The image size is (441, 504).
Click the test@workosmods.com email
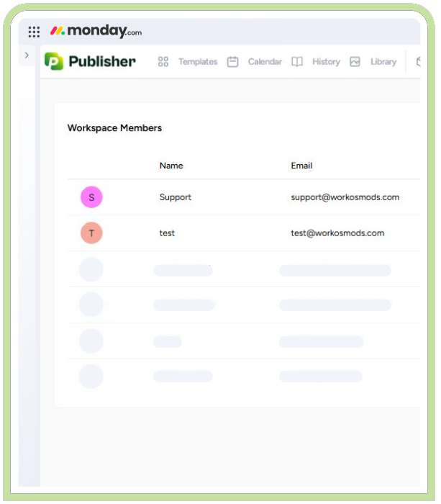[337, 233]
